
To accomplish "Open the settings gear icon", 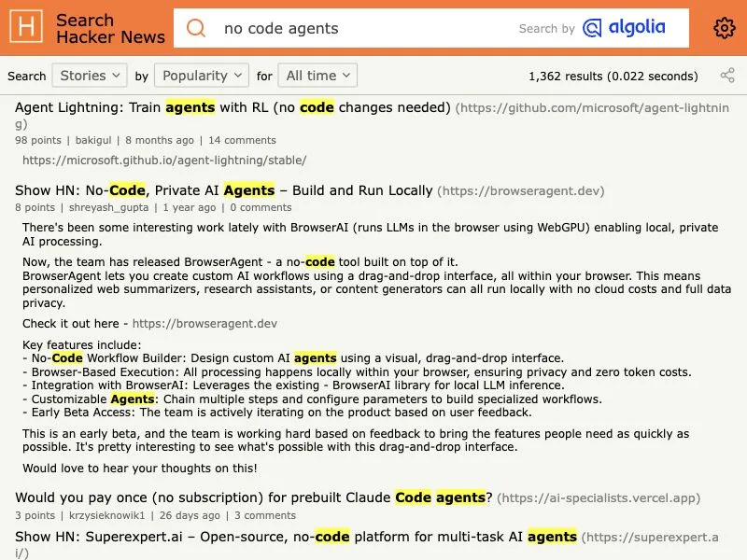I will click(x=725, y=28).
